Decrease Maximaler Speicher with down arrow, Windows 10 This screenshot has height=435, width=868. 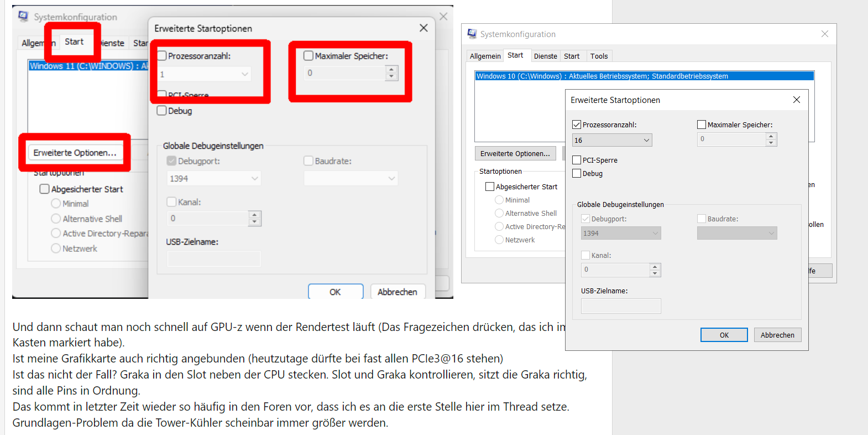click(771, 143)
